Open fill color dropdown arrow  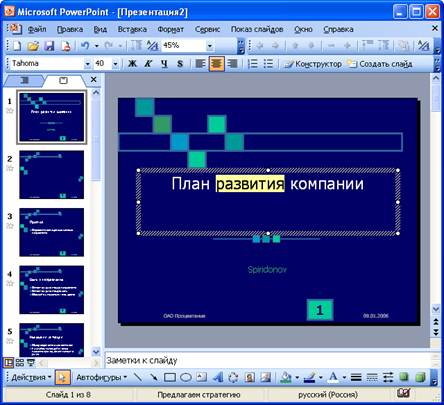(297, 377)
